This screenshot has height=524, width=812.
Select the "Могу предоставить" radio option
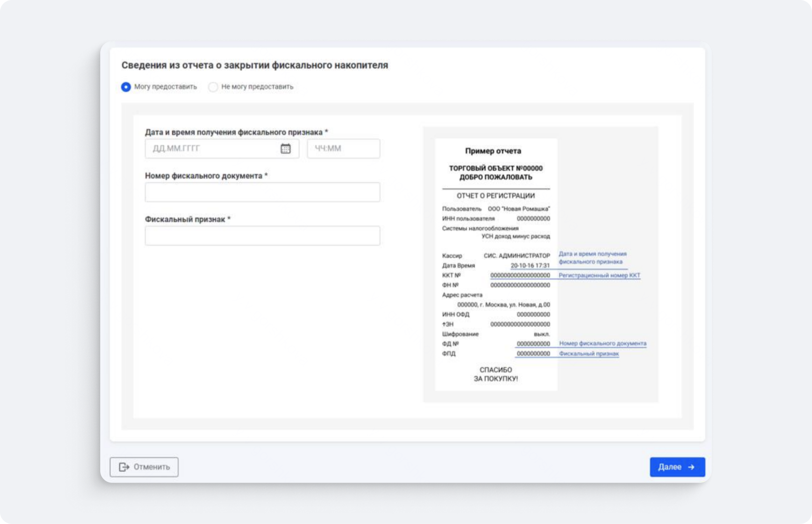(x=126, y=87)
